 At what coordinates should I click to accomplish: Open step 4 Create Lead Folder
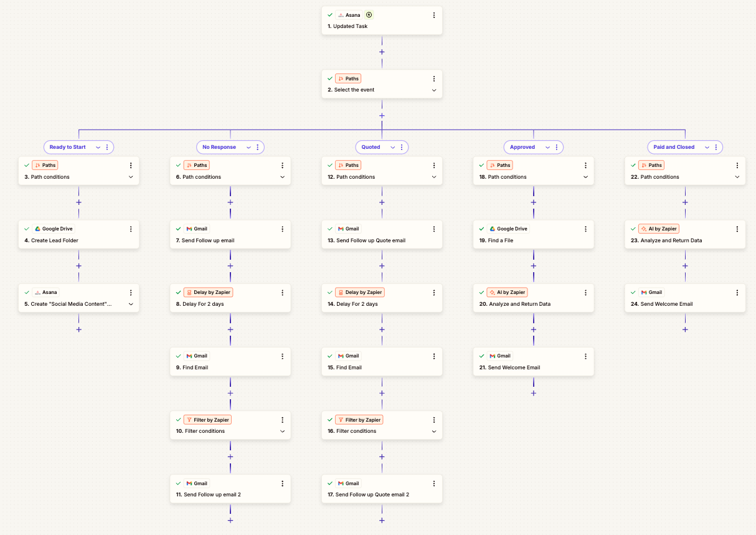78,235
